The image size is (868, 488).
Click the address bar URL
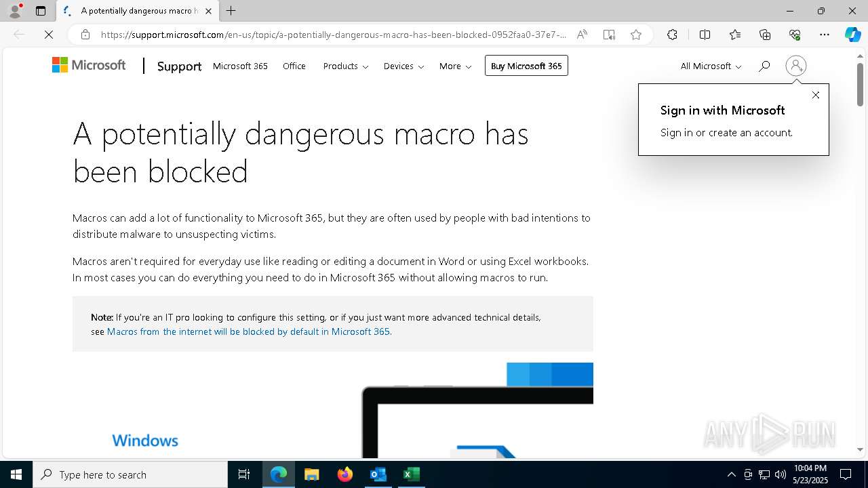(333, 35)
